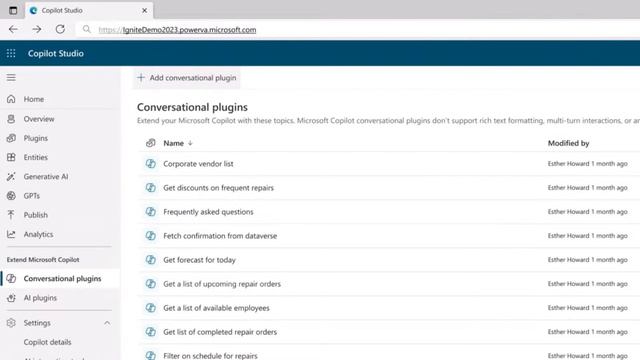Click icon beside Corporate vendor list
Viewport: 640px width, 360px height.
151,164
